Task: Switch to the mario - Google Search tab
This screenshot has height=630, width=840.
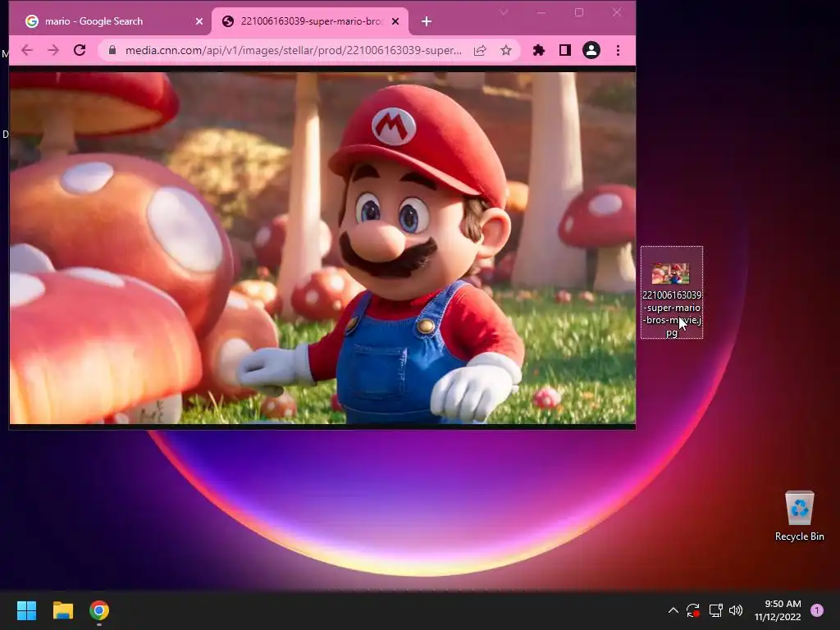Action: 110,21
